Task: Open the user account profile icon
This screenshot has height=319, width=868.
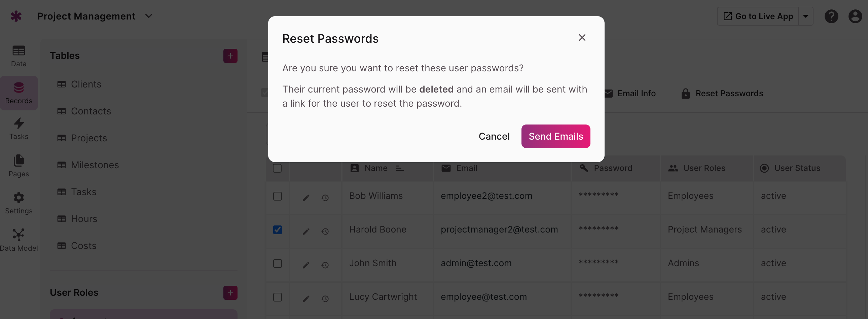Action: tap(855, 16)
